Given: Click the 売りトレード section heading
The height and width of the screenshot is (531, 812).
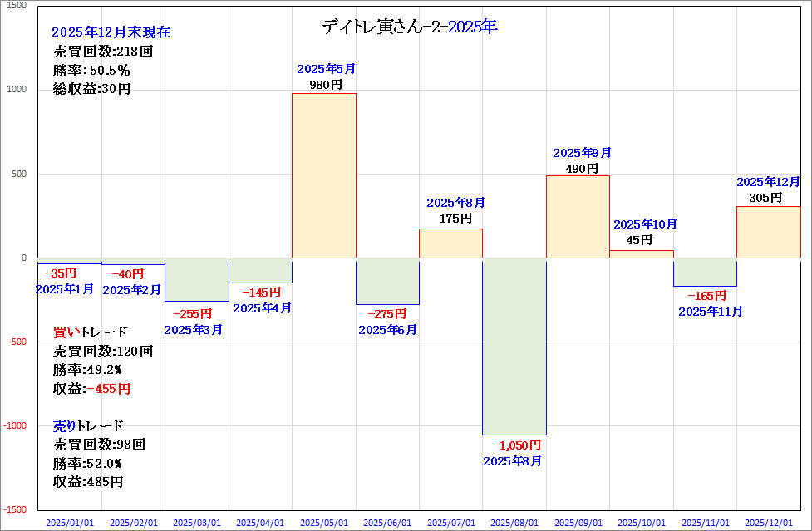Looking at the screenshot, I should click(88, 425).
